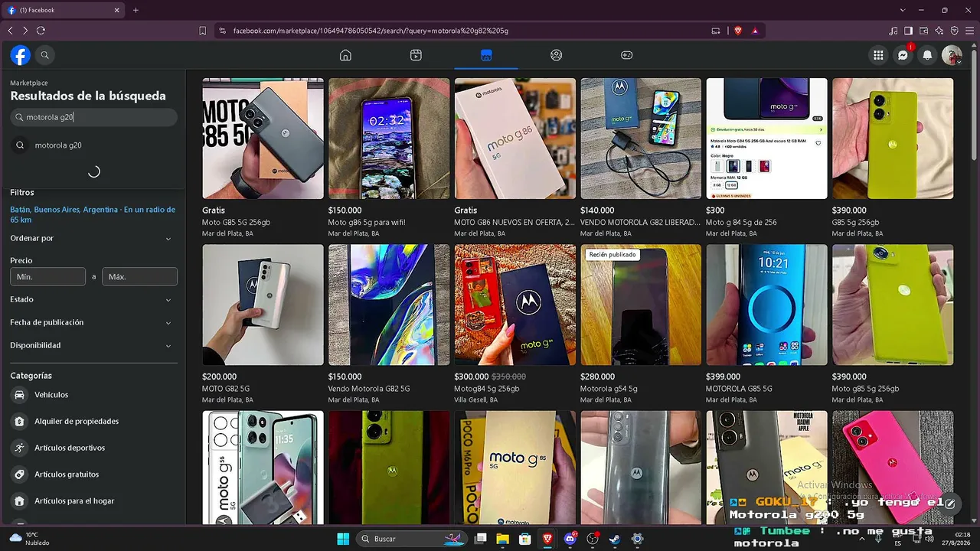
Task: Open 'MOTO G86 NUEVOS EN OFERTA' listing
Action: 515,158
